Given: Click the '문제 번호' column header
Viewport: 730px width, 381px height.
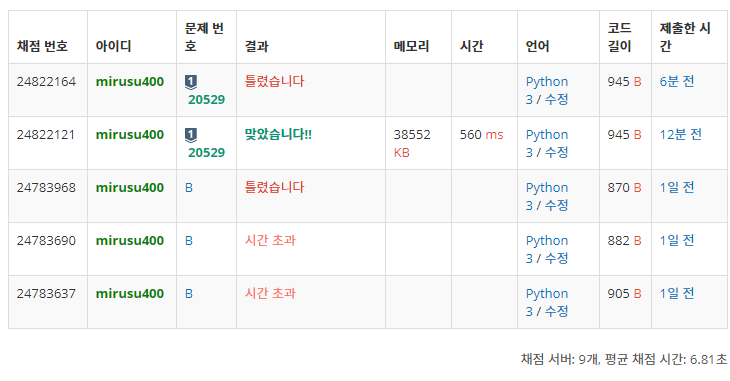Looking at the screenshot, I should tap(204, 37).
